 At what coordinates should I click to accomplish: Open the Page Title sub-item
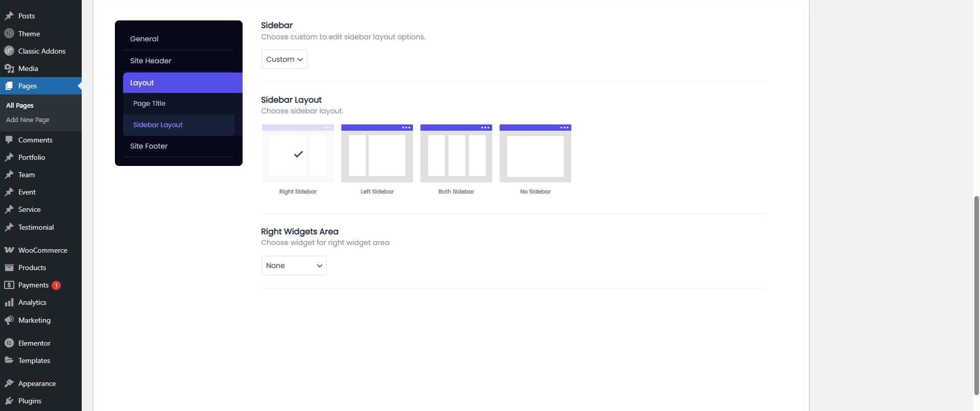(149, 104)
